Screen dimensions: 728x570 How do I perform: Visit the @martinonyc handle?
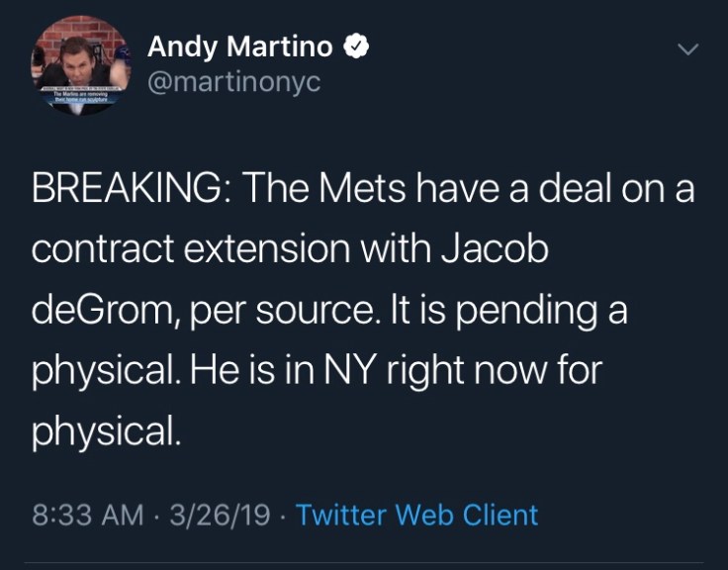(233, 82)
